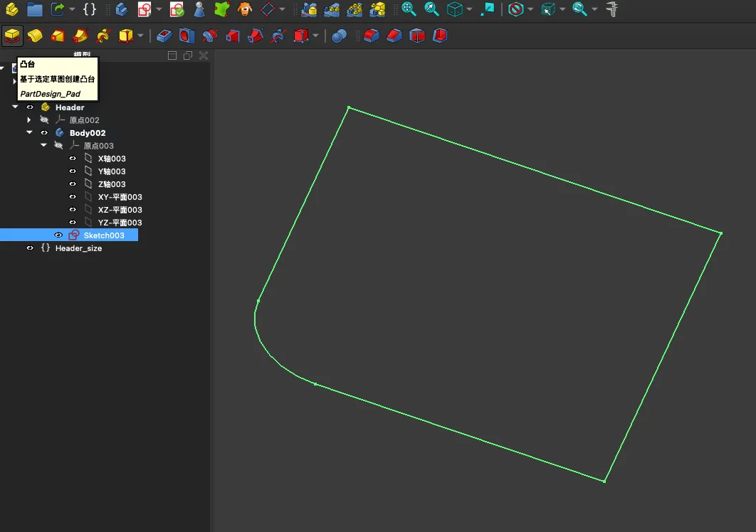This screenshot has height=532, width=756.
Task: Open the additive primitive dropdown arrow
Action: click(x=140, y=36)
